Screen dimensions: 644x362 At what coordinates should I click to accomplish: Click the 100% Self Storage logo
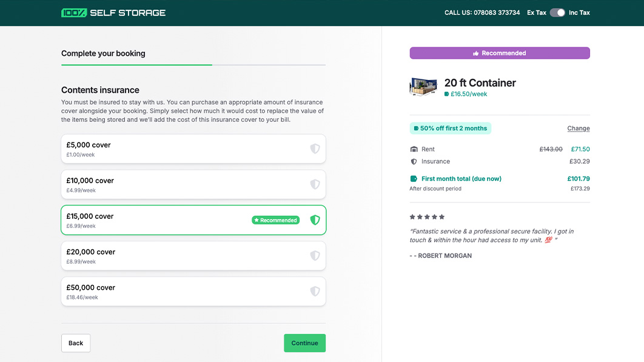113,13
